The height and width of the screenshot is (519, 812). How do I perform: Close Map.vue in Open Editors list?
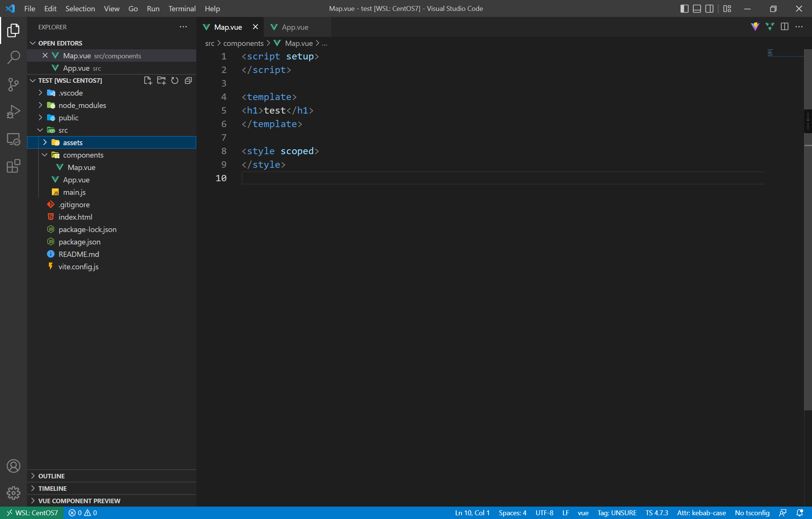coord(45,56)
